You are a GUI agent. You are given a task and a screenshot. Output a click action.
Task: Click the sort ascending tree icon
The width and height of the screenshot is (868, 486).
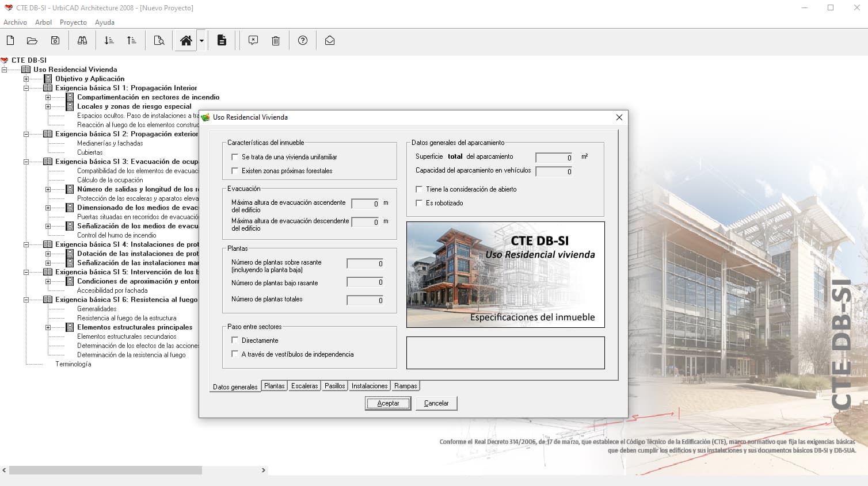point(131,40)
